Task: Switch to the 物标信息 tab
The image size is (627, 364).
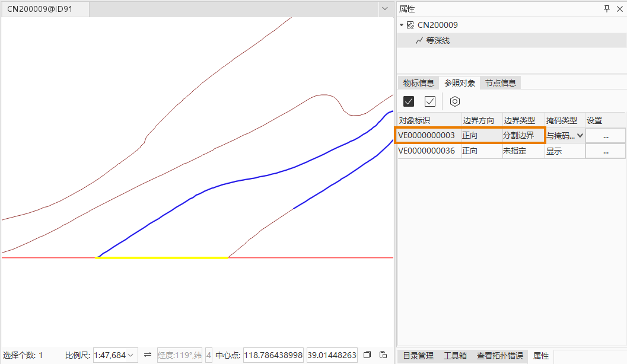Action: tap(418, 83)
